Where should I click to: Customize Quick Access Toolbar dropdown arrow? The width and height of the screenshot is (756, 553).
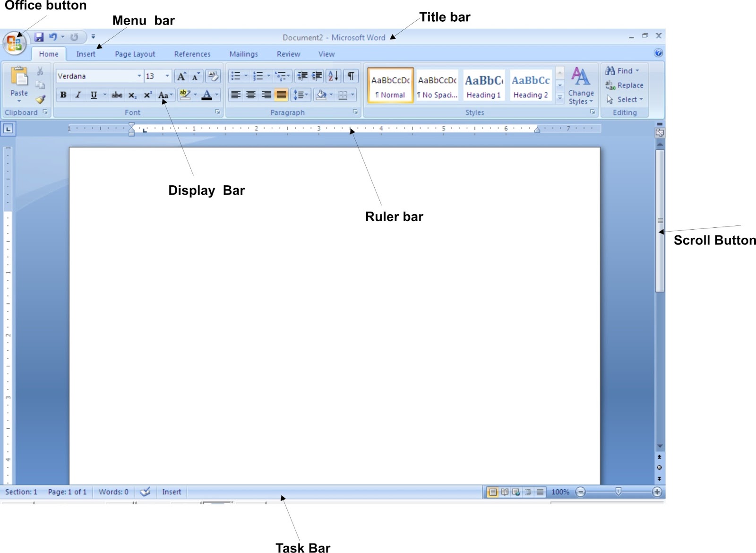(93, 37)
